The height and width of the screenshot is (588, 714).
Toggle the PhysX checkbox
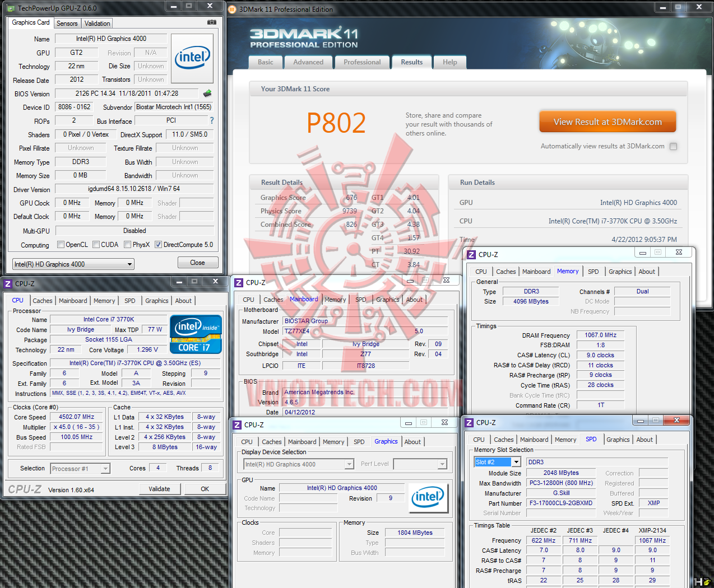pyautogui.click(x=128, y=245)
